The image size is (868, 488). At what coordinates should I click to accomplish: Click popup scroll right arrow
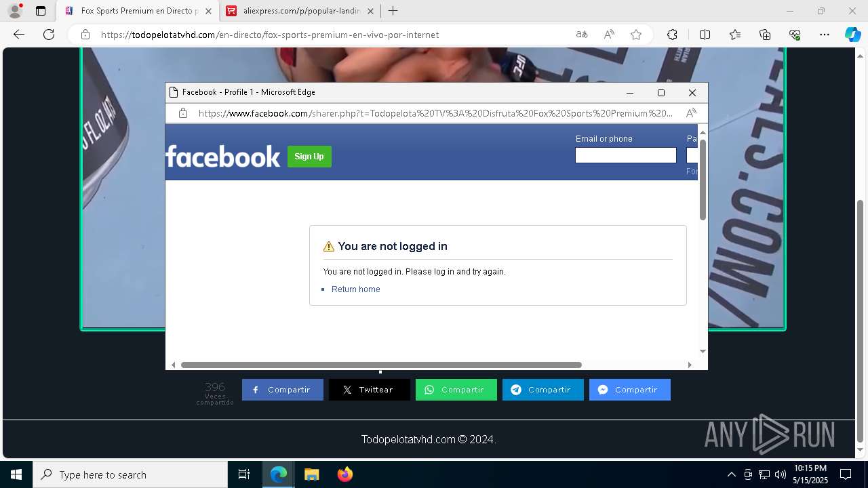(x=690, y=365)
